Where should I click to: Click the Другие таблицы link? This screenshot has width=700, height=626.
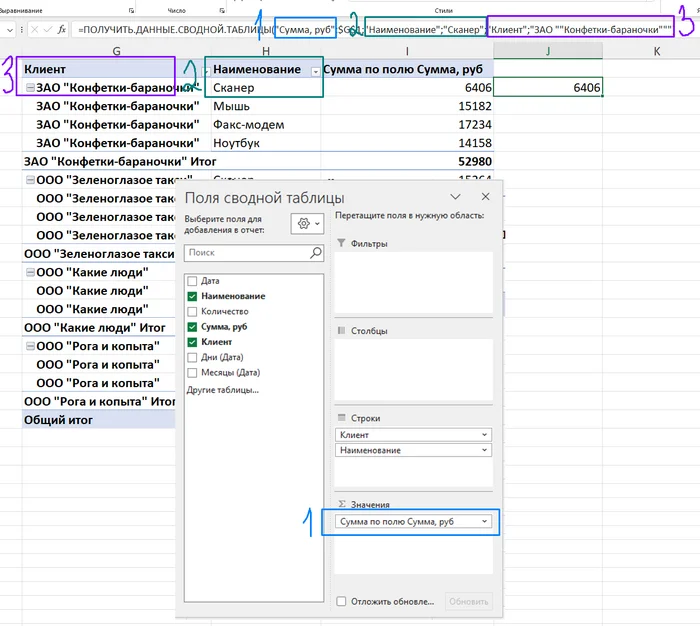[x=223, y=389]
